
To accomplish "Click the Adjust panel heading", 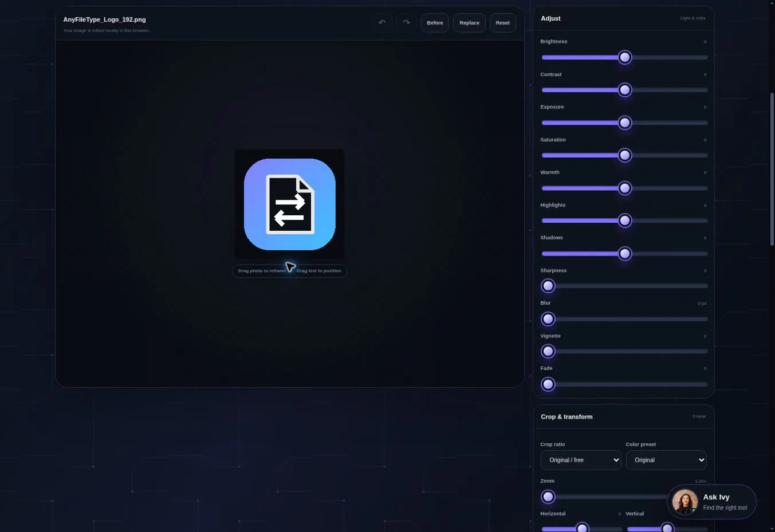I will pyautogui.click(x=550, y=18).
